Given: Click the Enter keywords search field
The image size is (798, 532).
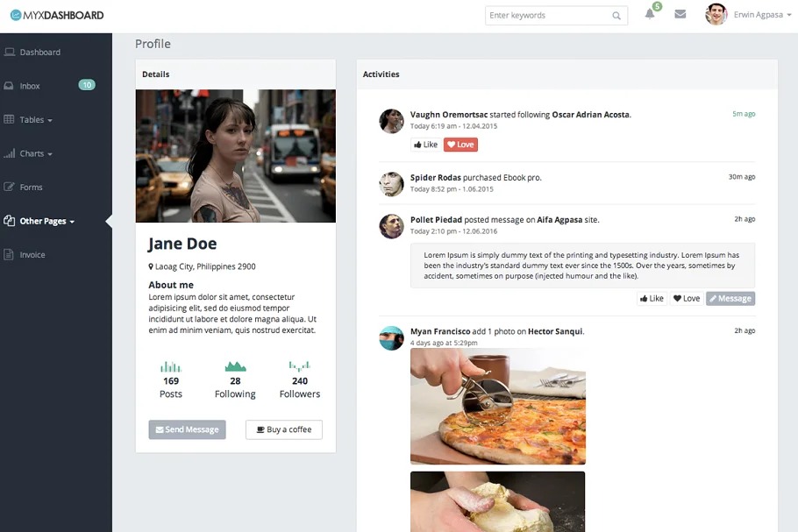Looking at the screenshot, I should (x=546, y=16).
